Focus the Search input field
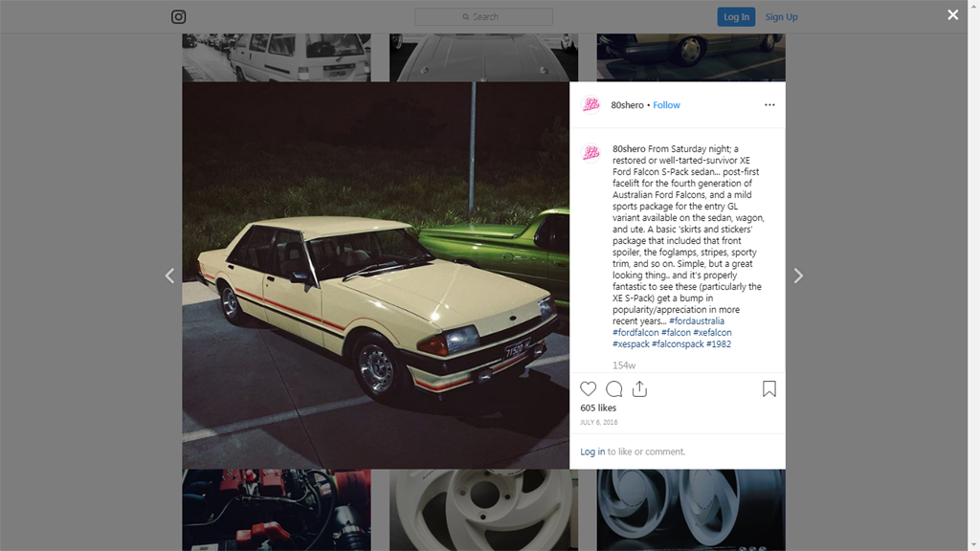This screenshot has height=551, width=980. click(x=483, y=17)
